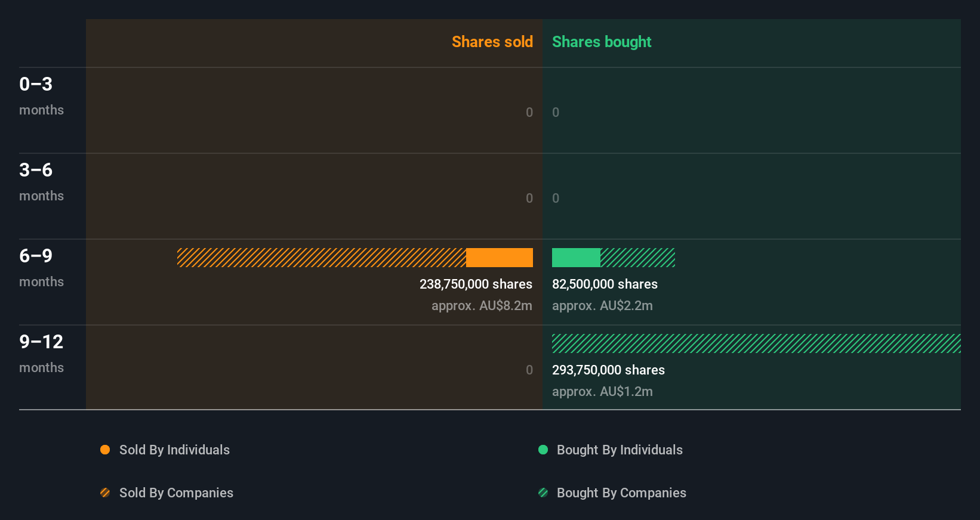
Task: Click the 9–12 months row label
Action: tap(41, 354)
